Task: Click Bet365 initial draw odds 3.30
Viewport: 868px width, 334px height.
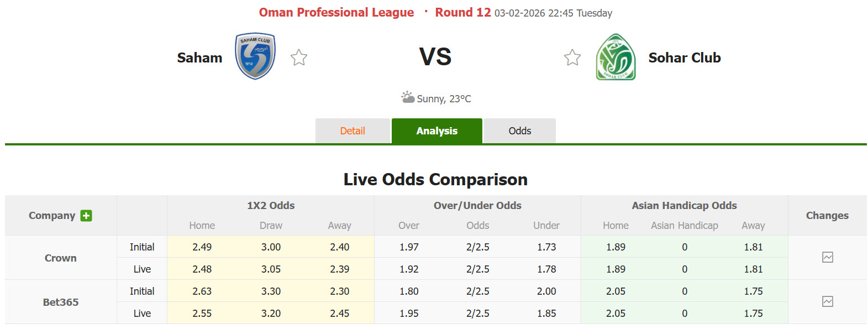Action: click(271, 291)
